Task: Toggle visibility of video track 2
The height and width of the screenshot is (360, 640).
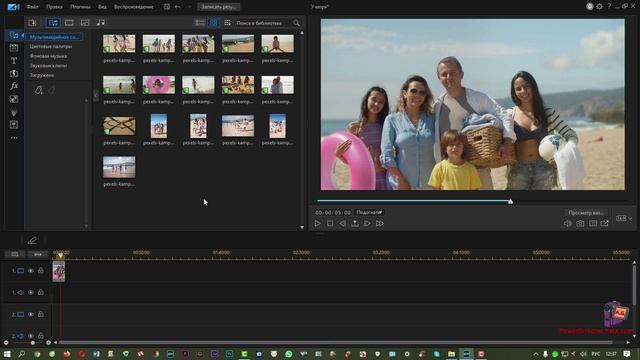Action: [x=31, y=314]
